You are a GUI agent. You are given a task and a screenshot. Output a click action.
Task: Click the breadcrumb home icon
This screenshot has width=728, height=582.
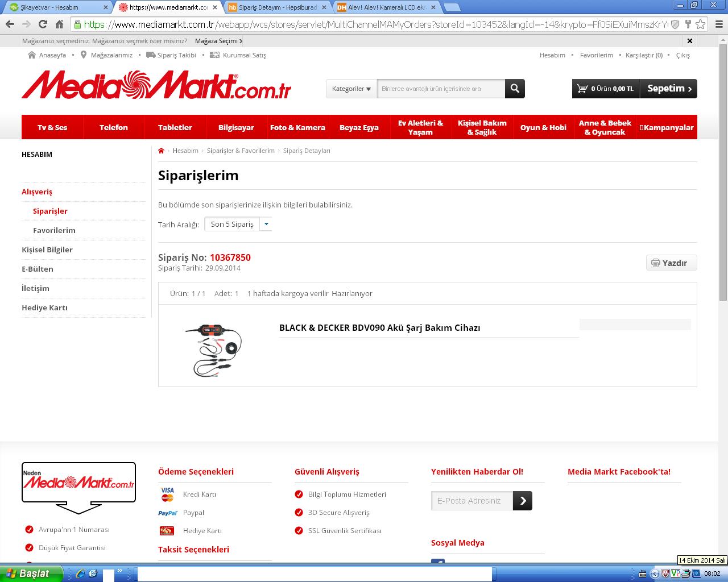[162, 151]
